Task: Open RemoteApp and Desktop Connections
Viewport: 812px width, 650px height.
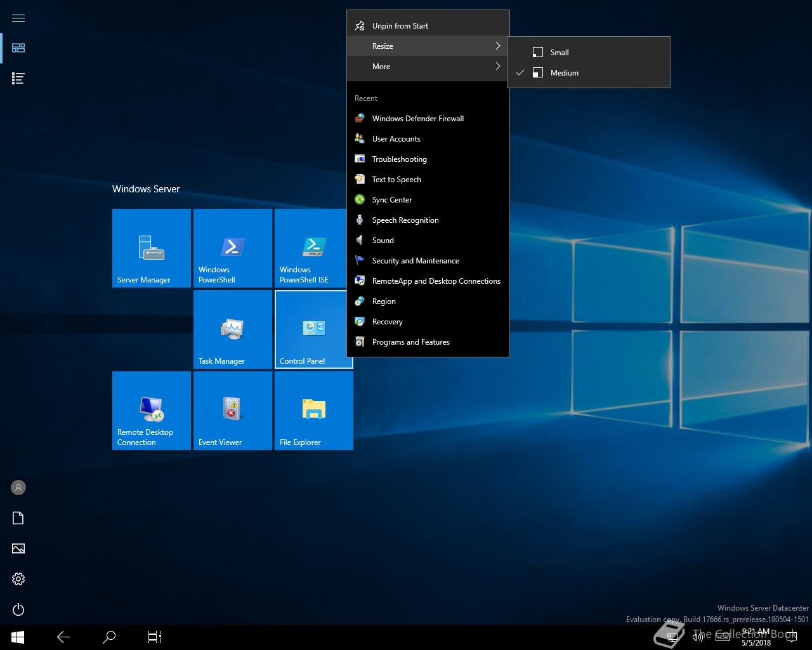Action: click(x=428, y=281)
